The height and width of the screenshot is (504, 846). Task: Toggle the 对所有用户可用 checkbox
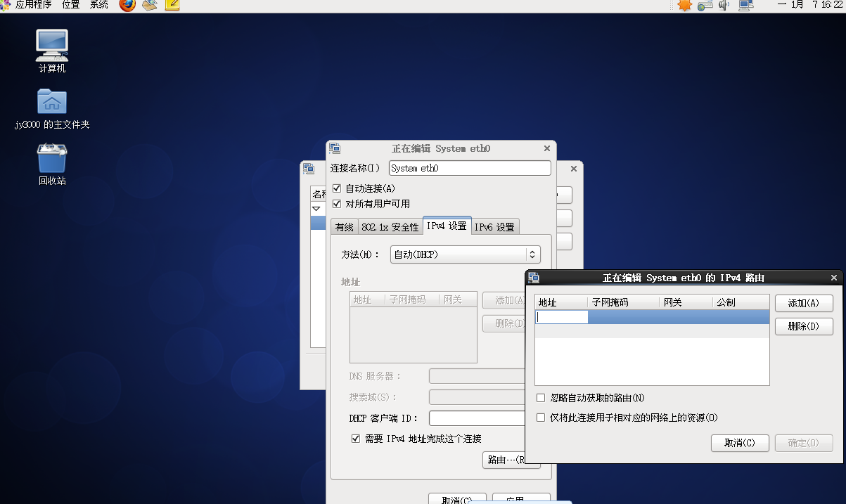pyautogui.click(x=336, y=204)
